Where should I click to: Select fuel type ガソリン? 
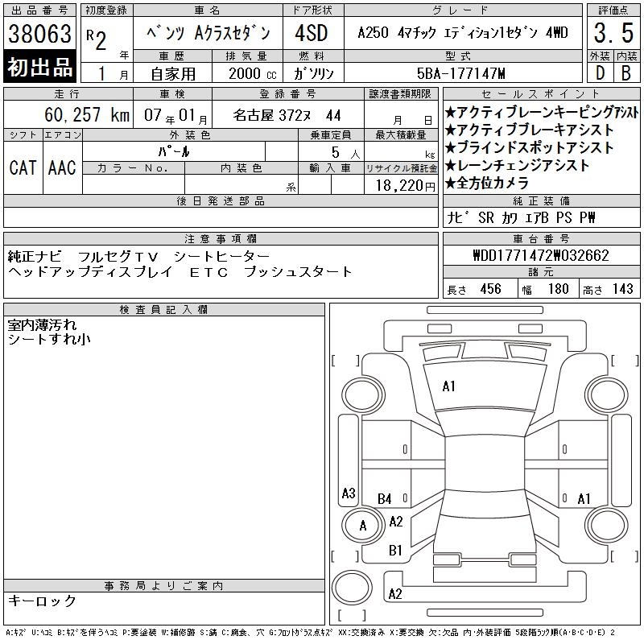[x=313, y=73]
